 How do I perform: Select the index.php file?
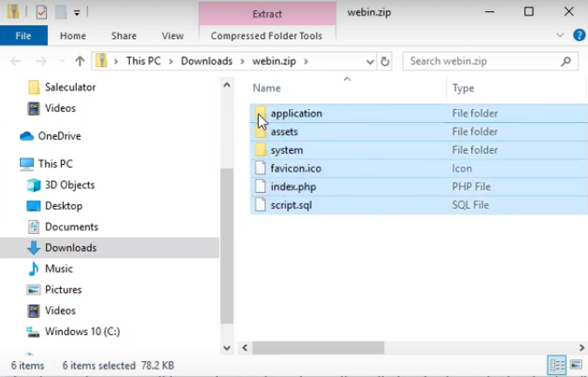tap(419, 187)
